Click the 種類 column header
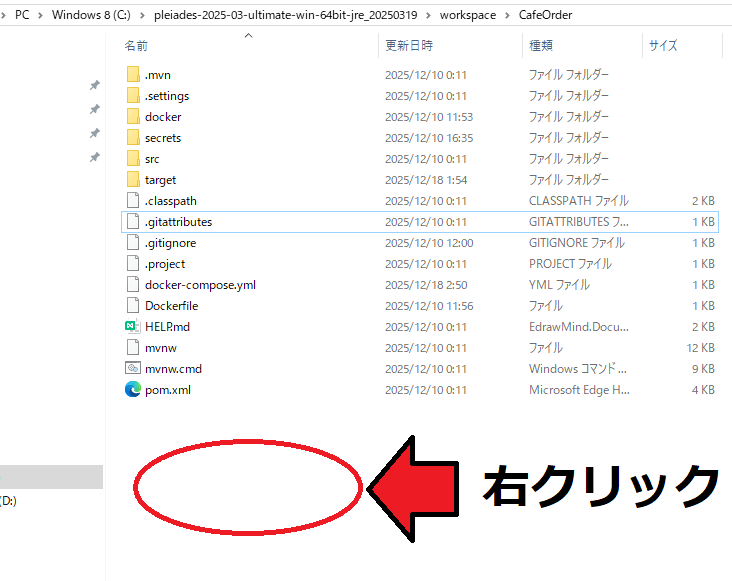 tap(540, 46)
